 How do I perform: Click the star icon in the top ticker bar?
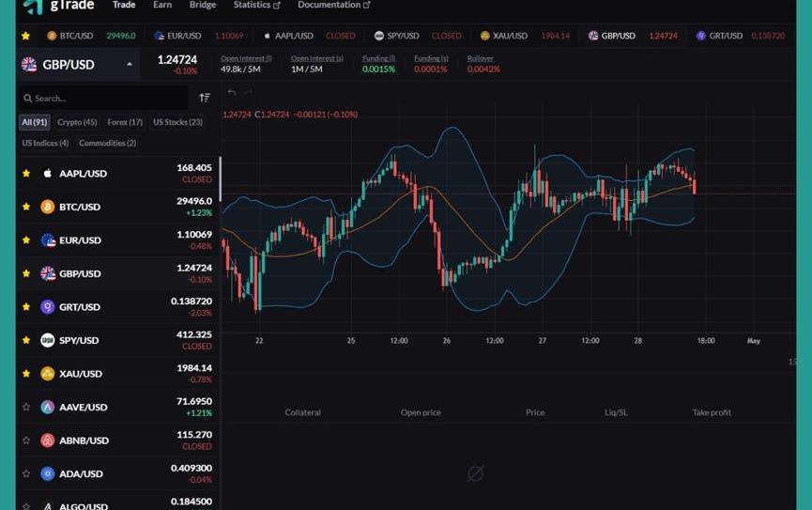tap(26, 36)
